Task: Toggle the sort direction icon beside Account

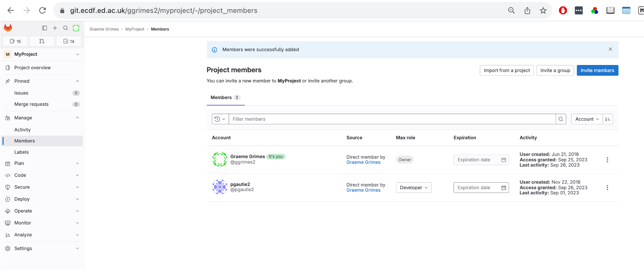Action: 608,119
